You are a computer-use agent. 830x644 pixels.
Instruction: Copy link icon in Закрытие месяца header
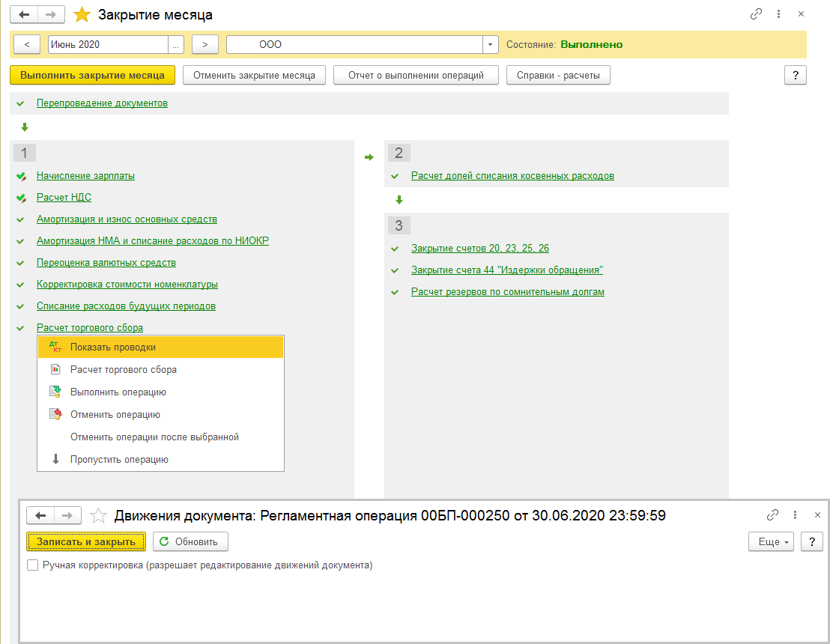coord(756,14)
